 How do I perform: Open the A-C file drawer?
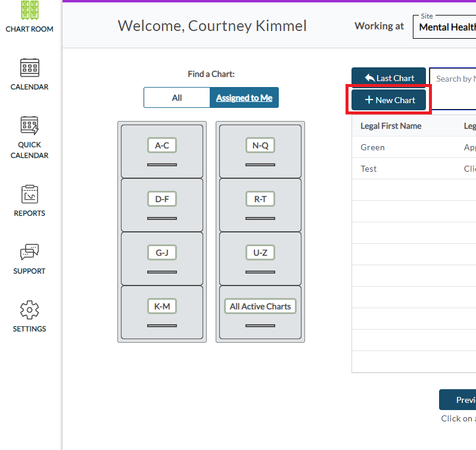point(162,151)
